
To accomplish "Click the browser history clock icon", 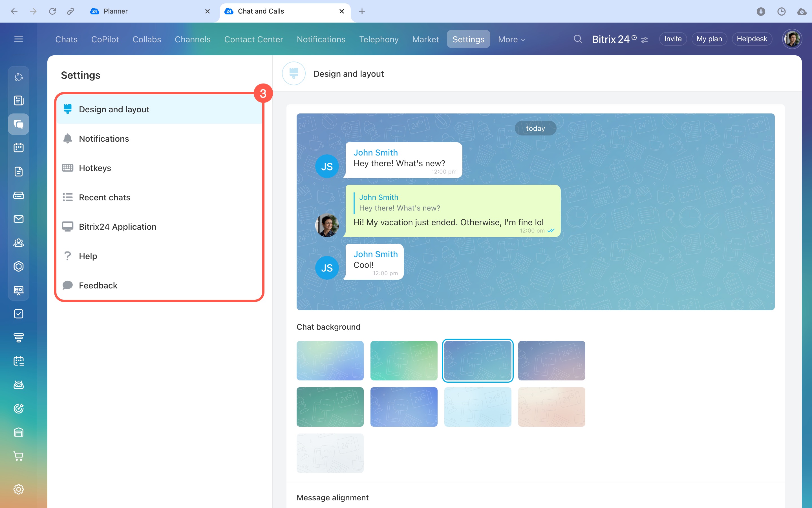I will coord(782,11).
